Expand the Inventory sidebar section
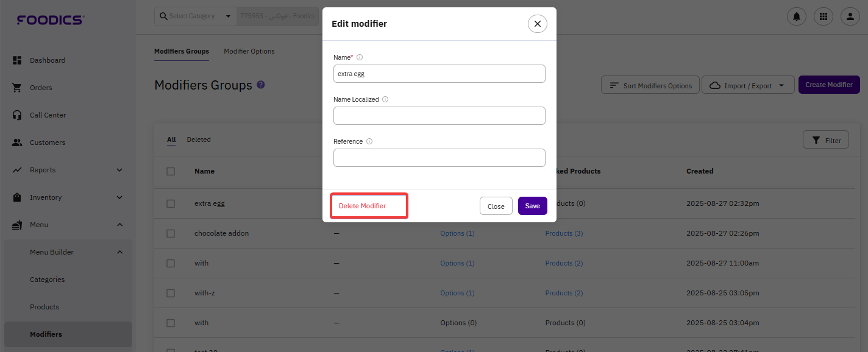The width and height of the screenshot is (868, 352). point(119,197)
